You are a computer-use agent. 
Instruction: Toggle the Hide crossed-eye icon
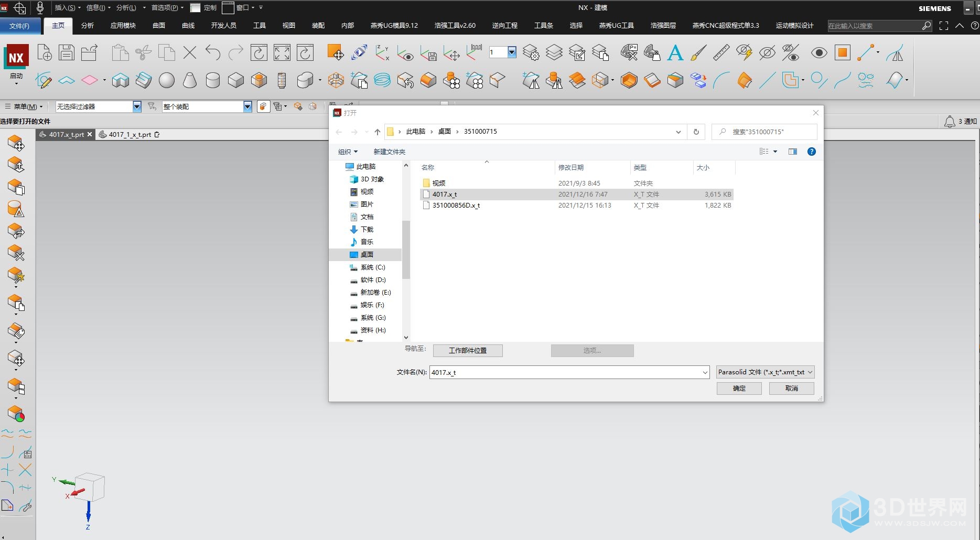[x=768, y=52]
